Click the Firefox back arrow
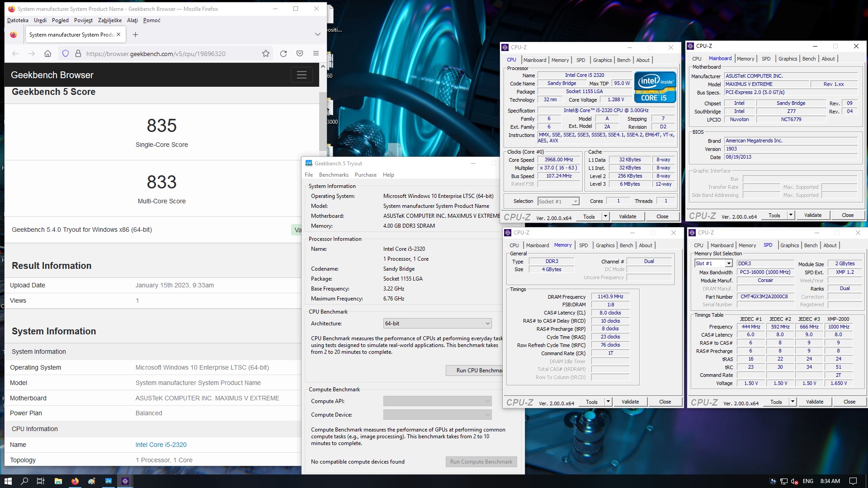This screenshot has width=868, height=488. click(x=15, y=54)
